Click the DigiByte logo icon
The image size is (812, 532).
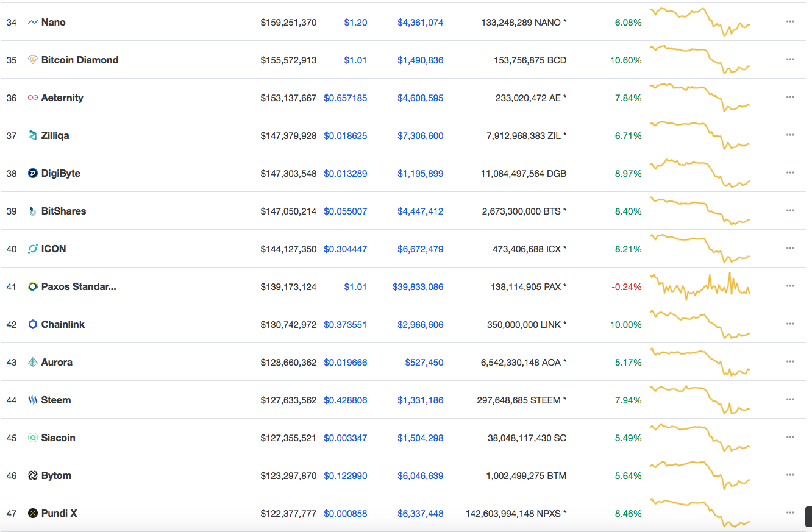33,173
